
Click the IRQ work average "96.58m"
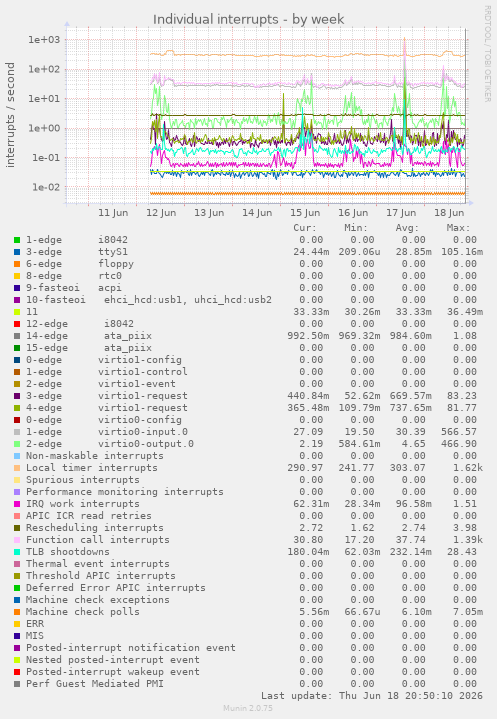(414, 504)
